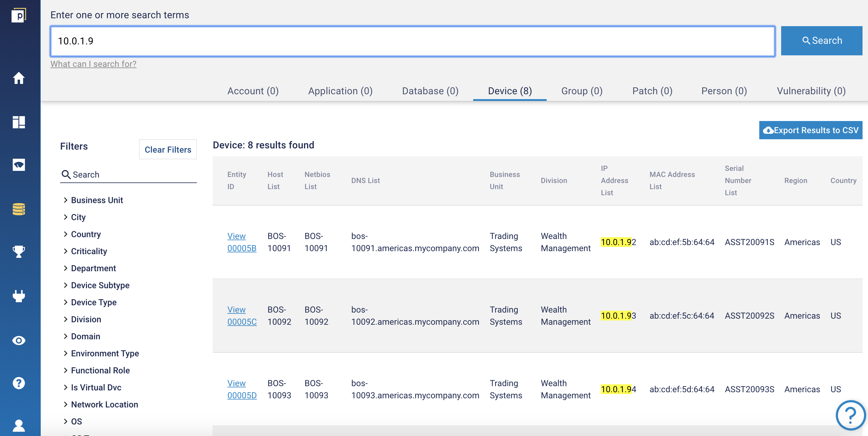Switch to the Person (0) tab
Viewport: 868px width, 436px height.
point(724,91)
